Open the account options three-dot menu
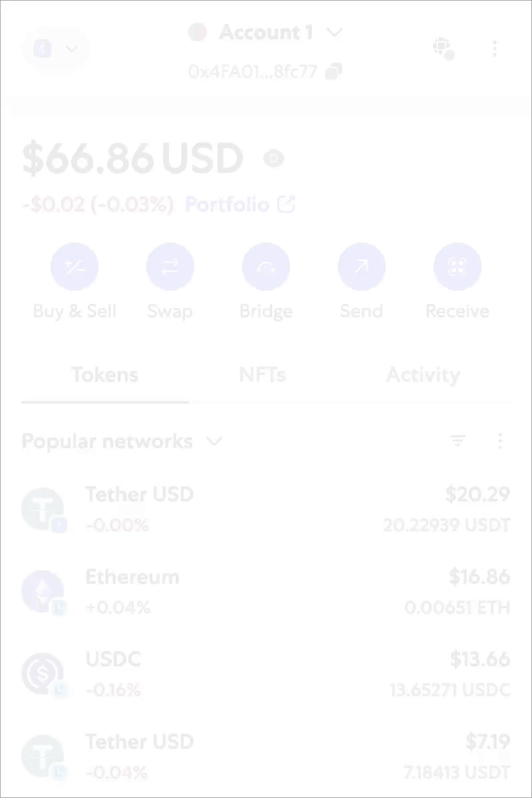Screen dimensions: 532x798 [494, 48]
